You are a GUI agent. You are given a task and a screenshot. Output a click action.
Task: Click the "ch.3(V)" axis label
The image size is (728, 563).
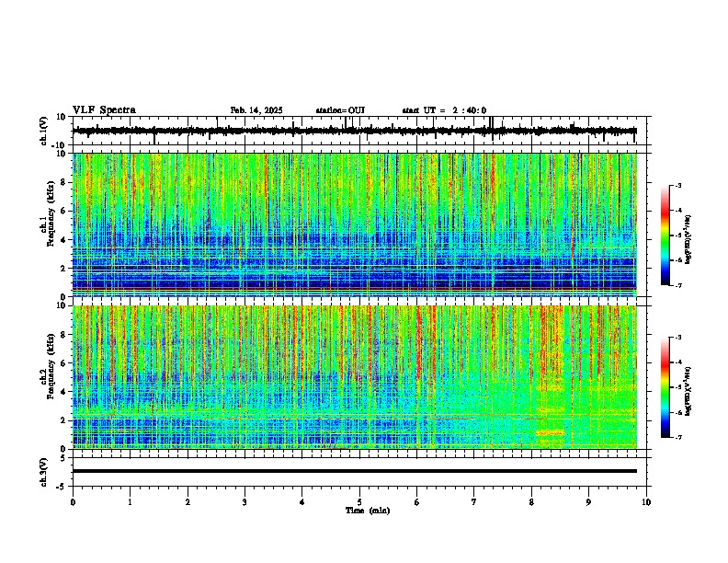coord(44,472)
